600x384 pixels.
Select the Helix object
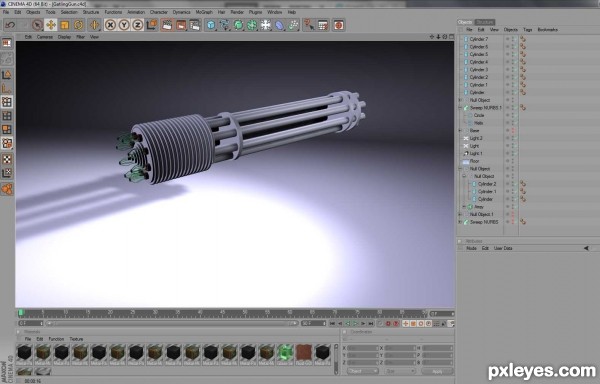tap(478, 123)
